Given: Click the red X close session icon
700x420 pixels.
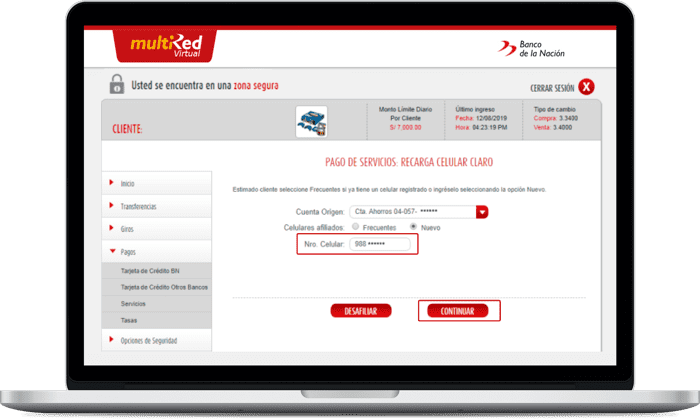Looking at the screenshot, I should [586, 87].
